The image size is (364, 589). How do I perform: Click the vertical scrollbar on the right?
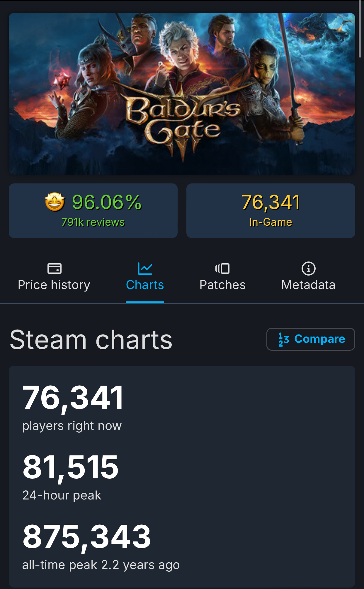tap(360, 29)
